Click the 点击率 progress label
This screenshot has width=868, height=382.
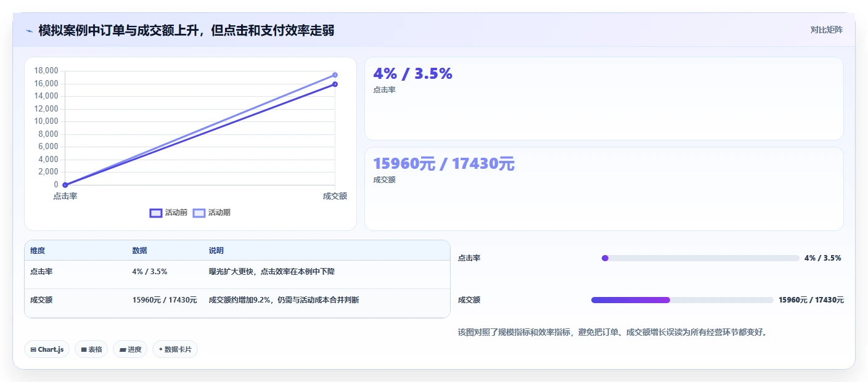click(x=469, y=258)
